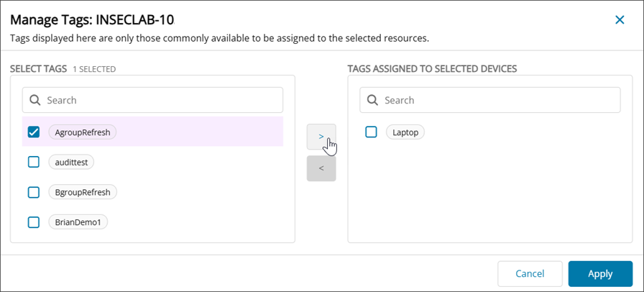The image size is (644, 292).
Task: Apply the tag changes
Action: click(x=599, y=273)
